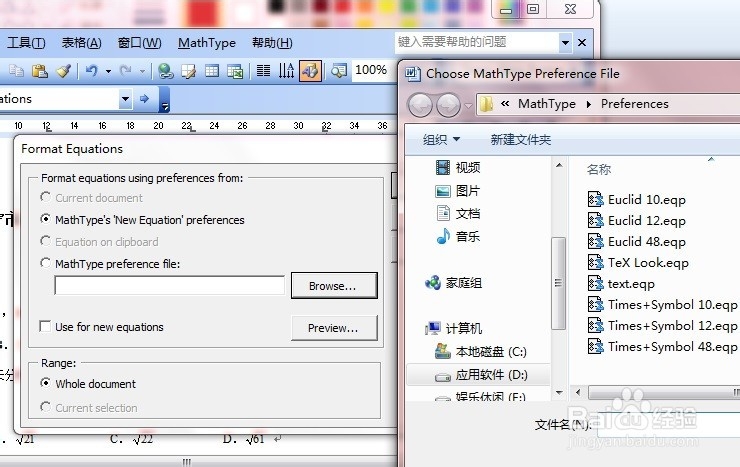The width and height of the screenshot is (740, 467).
Task: Select text.eqp file
Action: click(621, 284)
